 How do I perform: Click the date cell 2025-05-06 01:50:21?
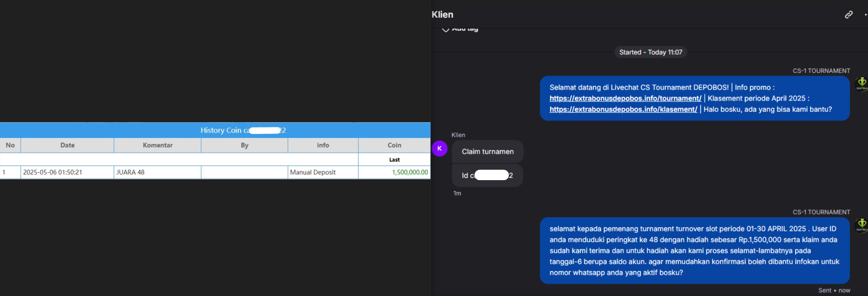pyautogui.click(x=67, y=172)
